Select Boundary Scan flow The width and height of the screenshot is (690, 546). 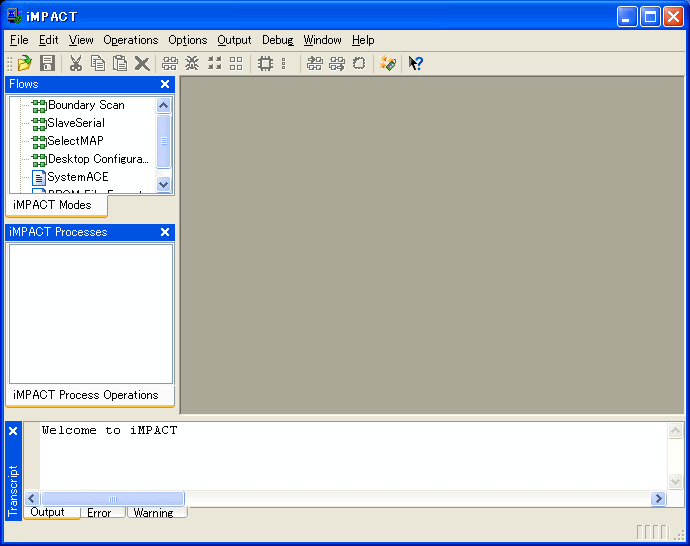(86, 105)
